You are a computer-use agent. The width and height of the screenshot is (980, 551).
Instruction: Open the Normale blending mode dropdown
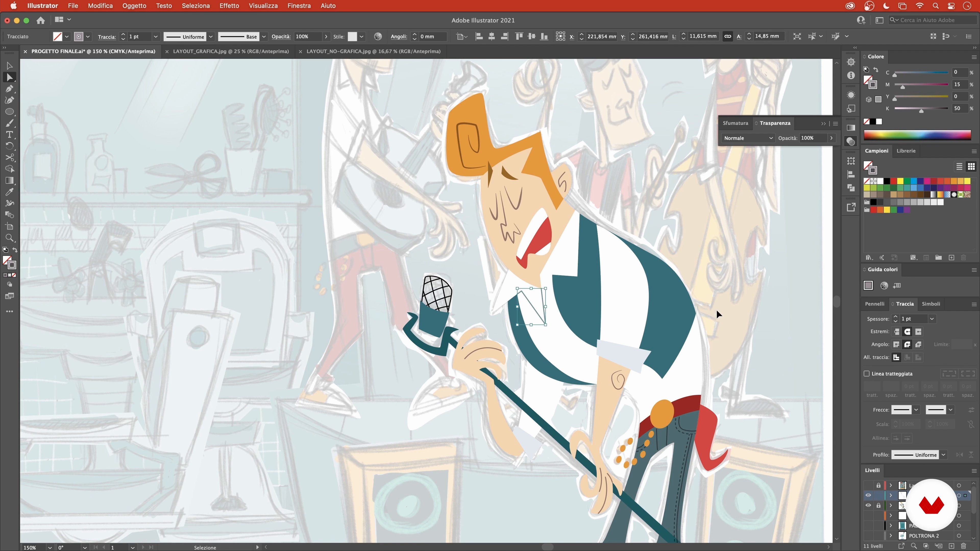tap(748, 138)
